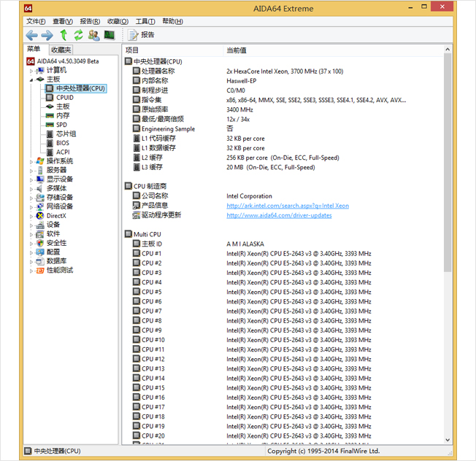
Task: Open the ark.intel.com product info link
Action: 288,206
